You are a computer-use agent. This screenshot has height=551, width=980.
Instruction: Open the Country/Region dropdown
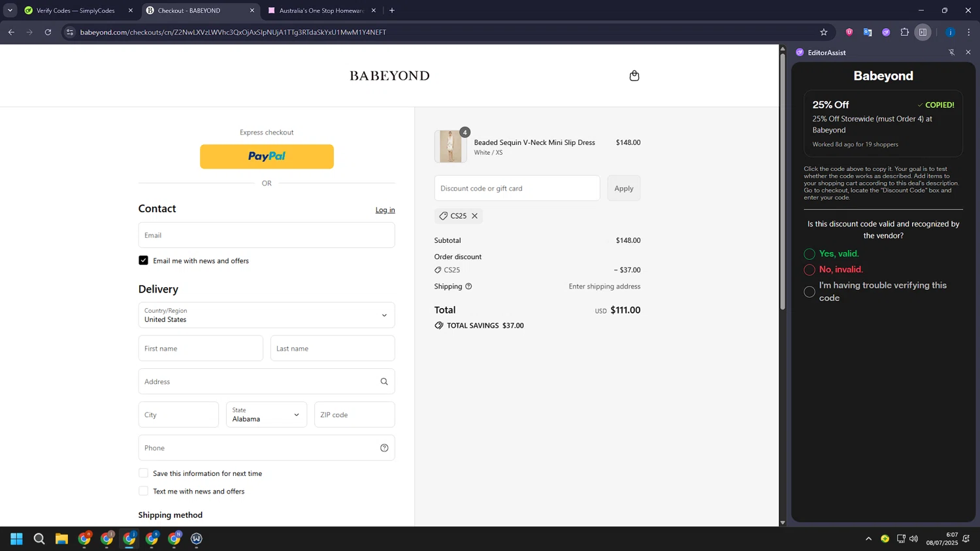point(267,315)
